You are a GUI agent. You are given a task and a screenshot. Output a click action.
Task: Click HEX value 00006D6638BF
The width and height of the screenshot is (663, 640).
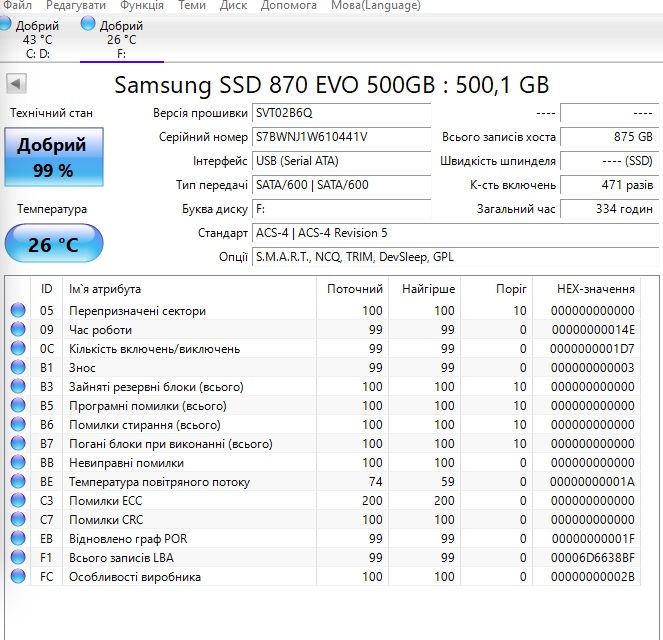tap(592, 558)
